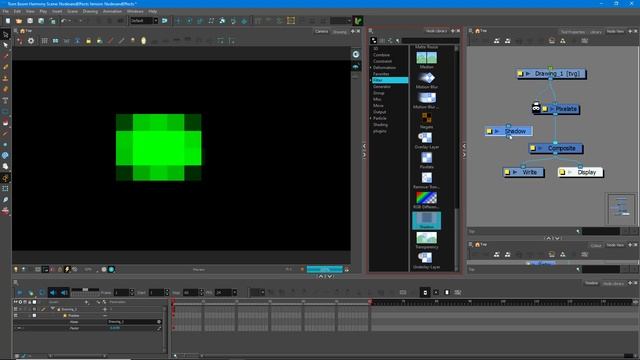Click the Save scene toolbar icon

30,21
